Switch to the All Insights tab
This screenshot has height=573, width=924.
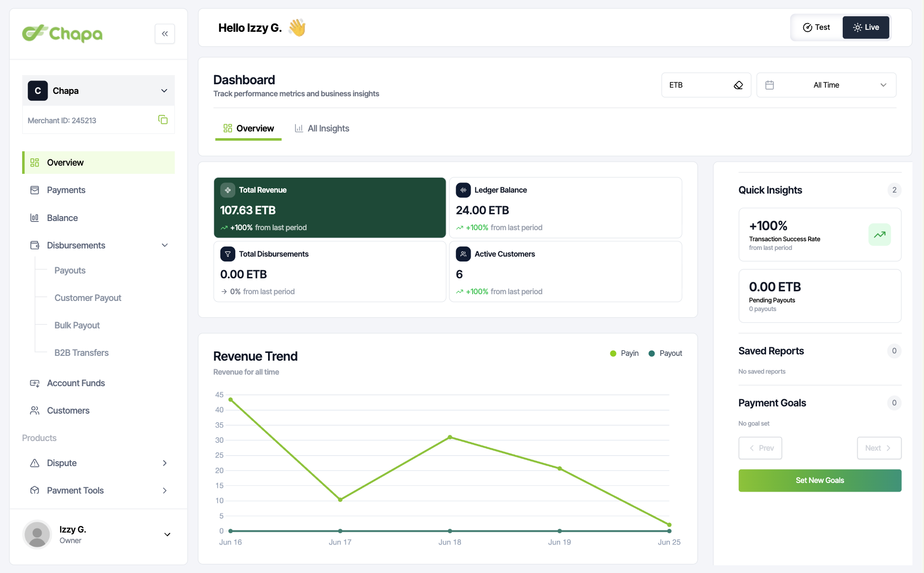pos(322,129)
